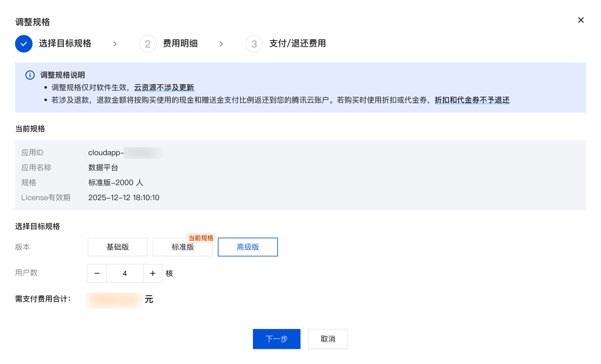Increase user count with plus button
This screenshot has height=364, width=601.
153,273
